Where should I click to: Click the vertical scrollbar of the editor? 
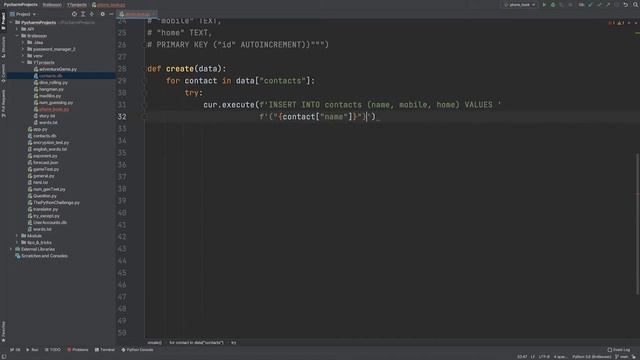click(x=637, y=224)
